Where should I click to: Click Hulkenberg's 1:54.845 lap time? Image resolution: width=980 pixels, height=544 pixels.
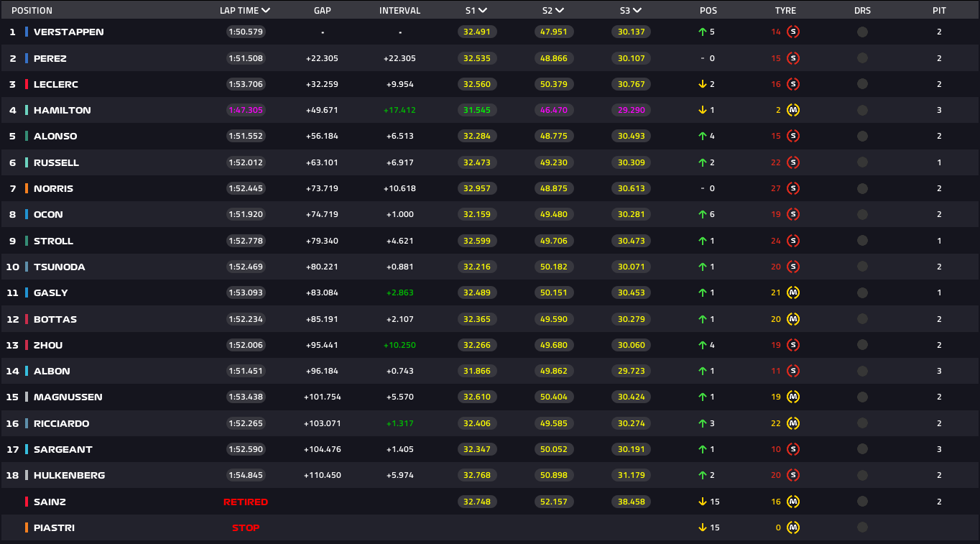246,475
